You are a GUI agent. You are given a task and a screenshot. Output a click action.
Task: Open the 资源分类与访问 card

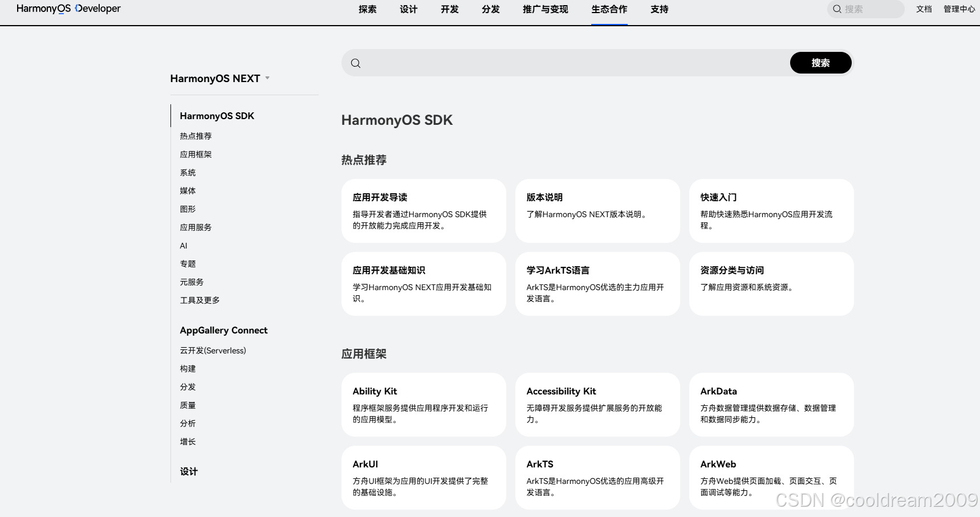coord(771,284)
